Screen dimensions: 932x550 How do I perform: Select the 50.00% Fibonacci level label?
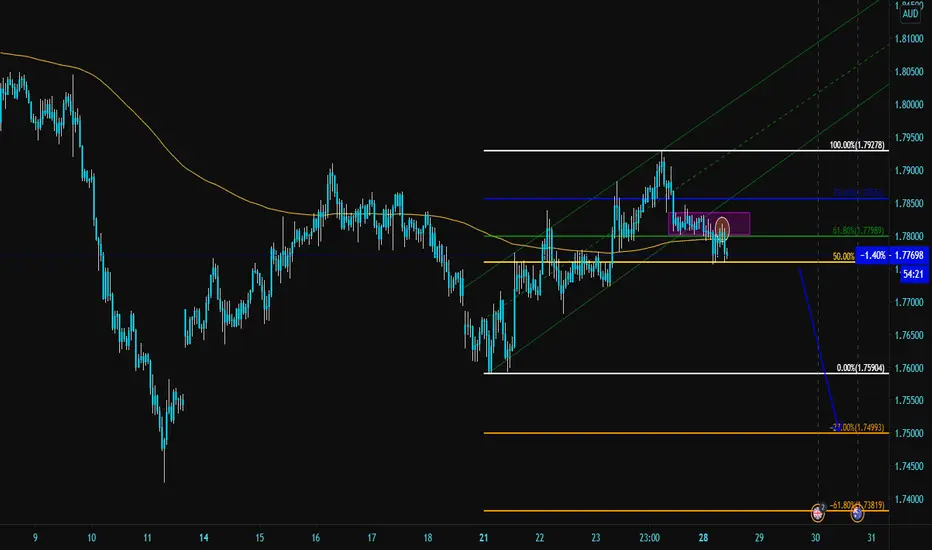843,256
